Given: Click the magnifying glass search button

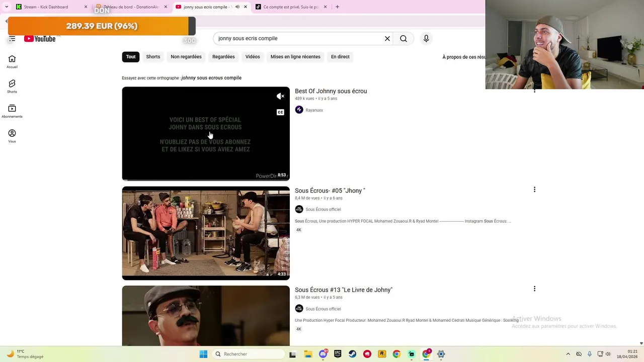Looking at the screenshot, I should 404,38.
